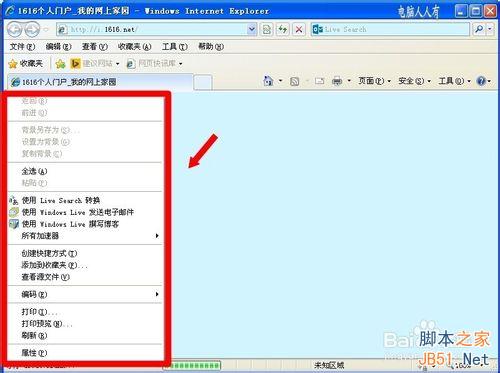Open the 安全(S) command bar menu
This screenshot has width=500, height=373.
pos(414,81)
